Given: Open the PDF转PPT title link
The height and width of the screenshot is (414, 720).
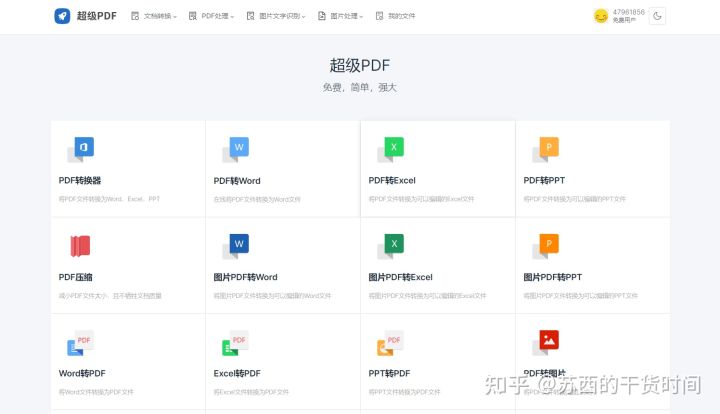Looking at the screenshot, I should pyautogui.click(x=544, y=180).
